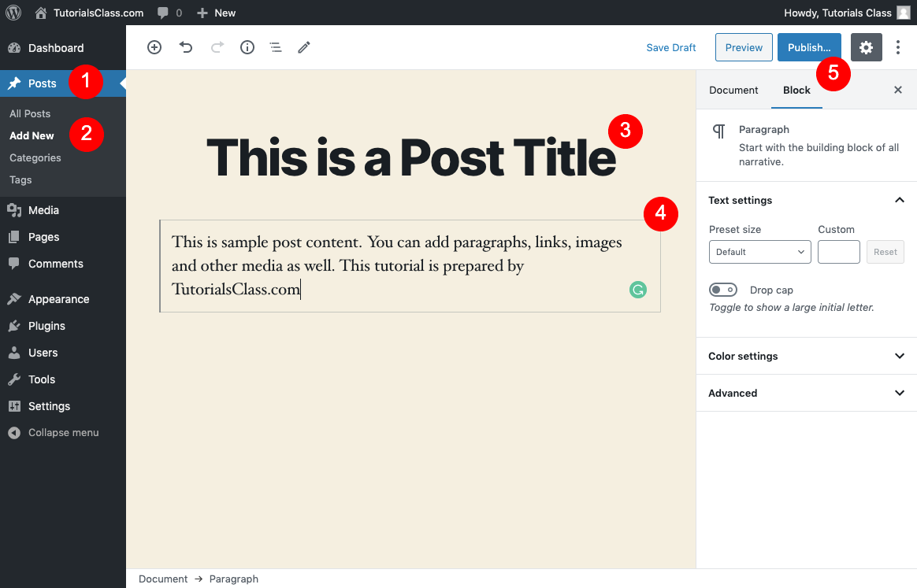Open the block inserter plus icon
The width and height of the screenshot is (917, 588).
coord(154,47)
